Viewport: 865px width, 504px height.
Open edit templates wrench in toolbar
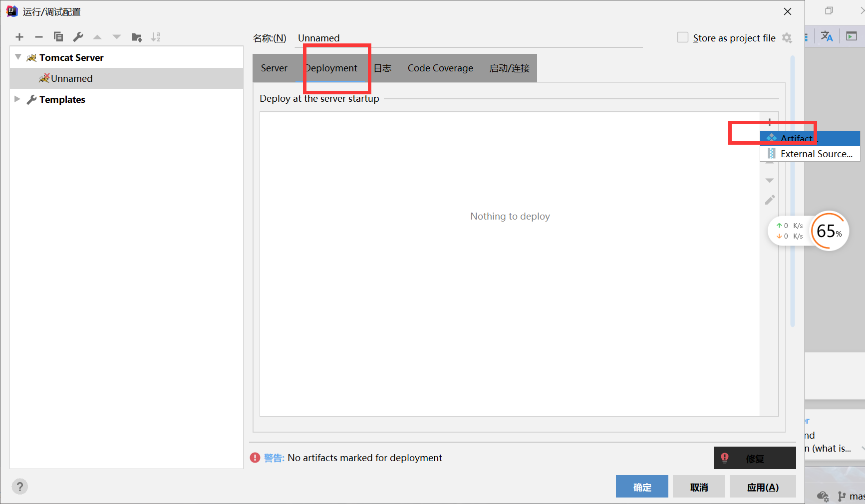(x=78, y=37)
